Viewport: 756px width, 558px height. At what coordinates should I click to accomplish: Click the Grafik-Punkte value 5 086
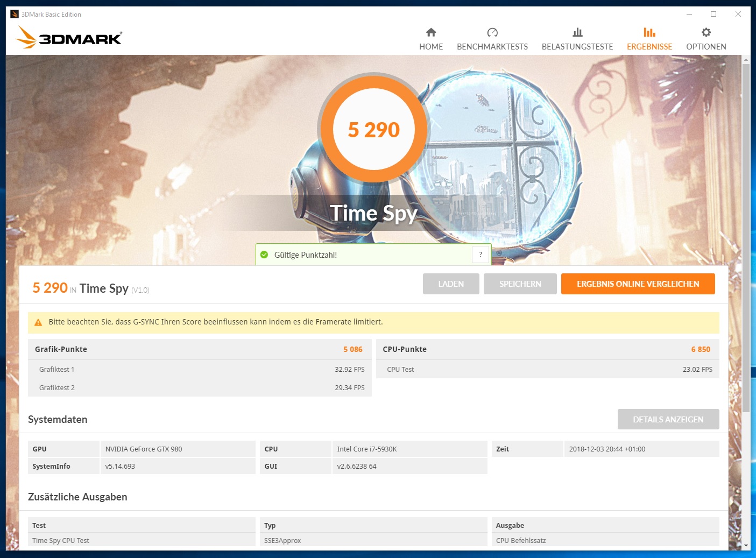coord(353,349)
